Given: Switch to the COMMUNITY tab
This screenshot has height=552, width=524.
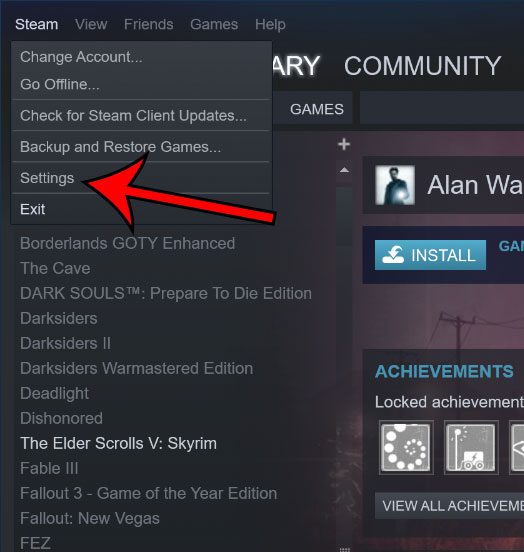Looking at the screenshot, I should 423,66.
